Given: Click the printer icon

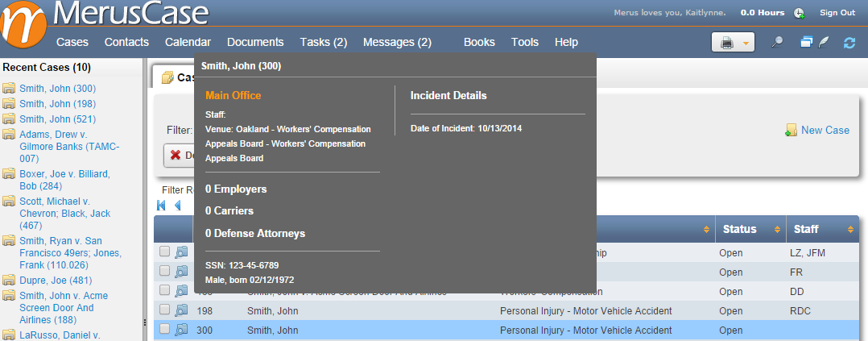Looking at the screenshot, I should pyautogui.click(x=727, y=43).
